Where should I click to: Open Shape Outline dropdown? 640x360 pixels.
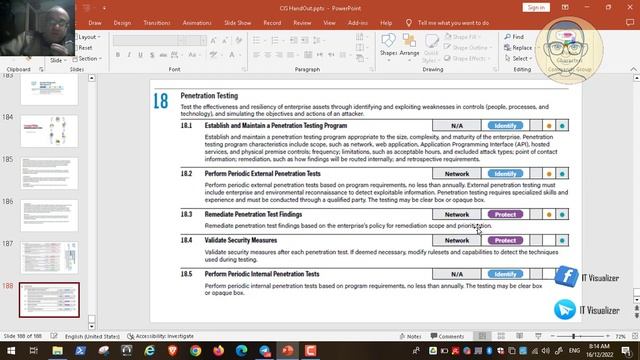click(467, 48)
